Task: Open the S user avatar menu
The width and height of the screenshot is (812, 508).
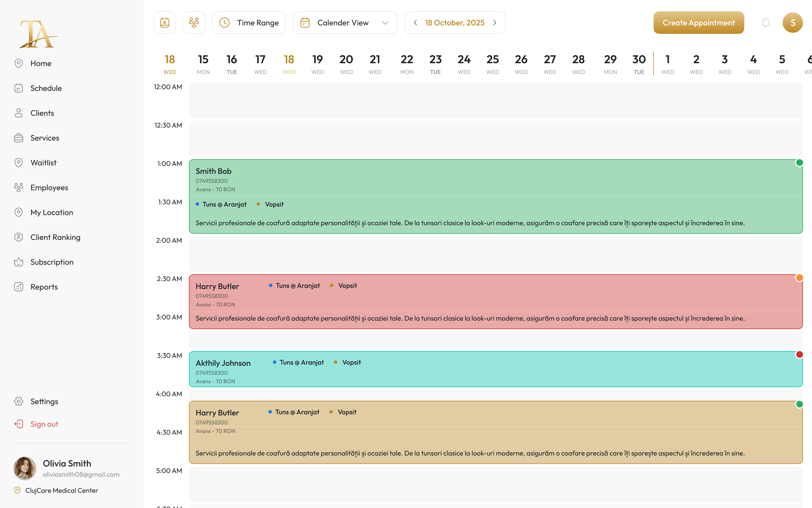Action: coord(793,23)
